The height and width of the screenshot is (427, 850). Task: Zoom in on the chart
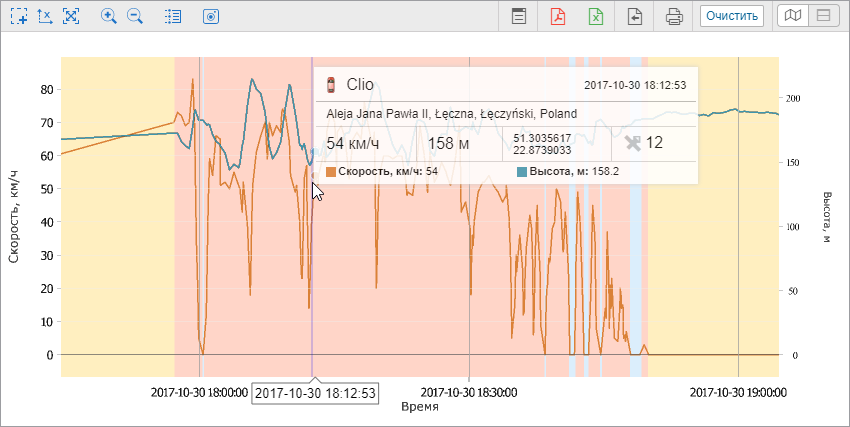109,16
